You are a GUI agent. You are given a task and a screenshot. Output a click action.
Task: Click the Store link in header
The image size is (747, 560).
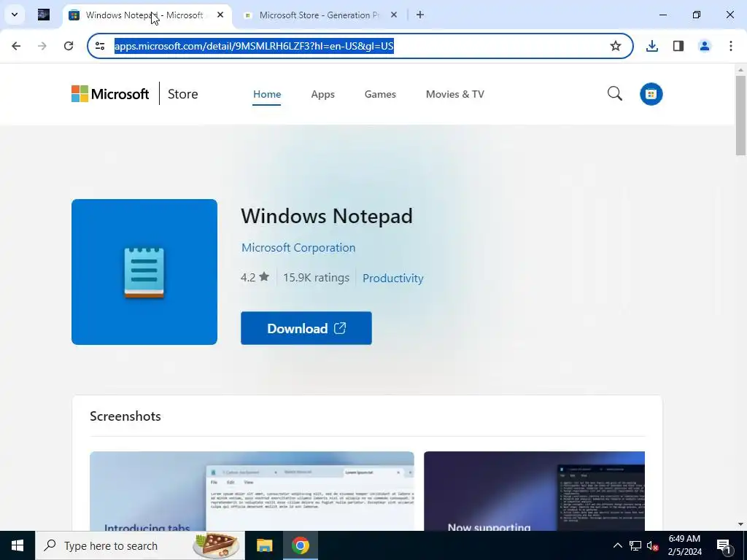183,94
